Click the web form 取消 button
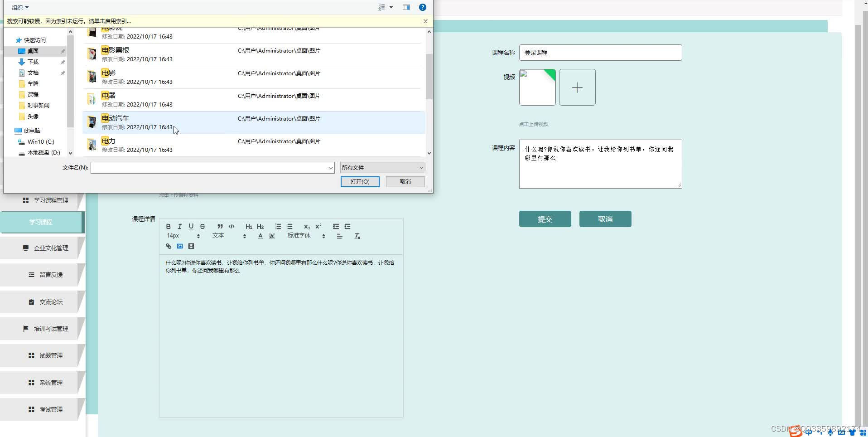 click(605, 219)
